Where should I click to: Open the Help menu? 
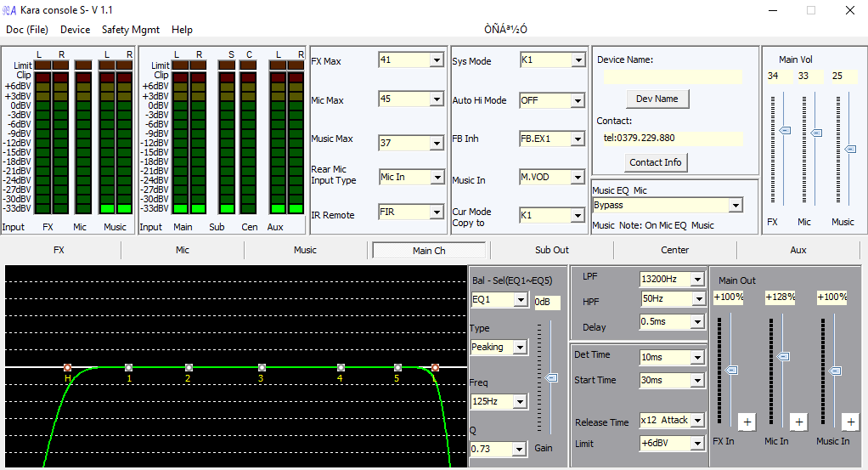182,30
